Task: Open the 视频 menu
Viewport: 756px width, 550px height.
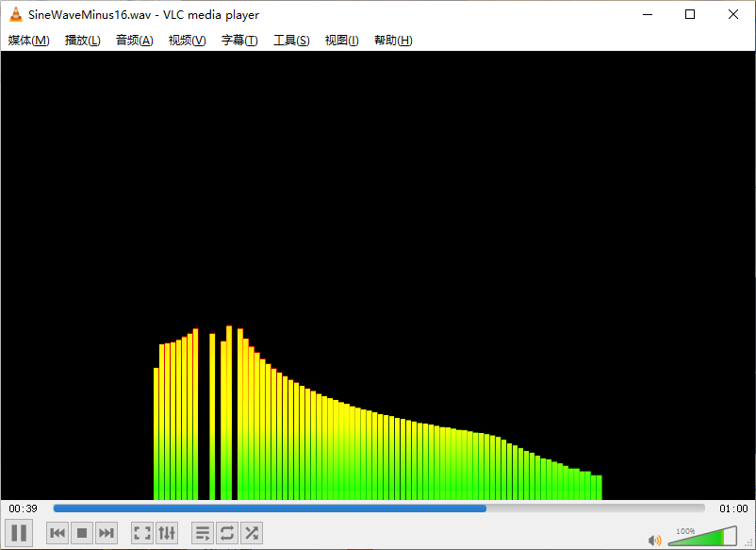Action: (186, 41)
